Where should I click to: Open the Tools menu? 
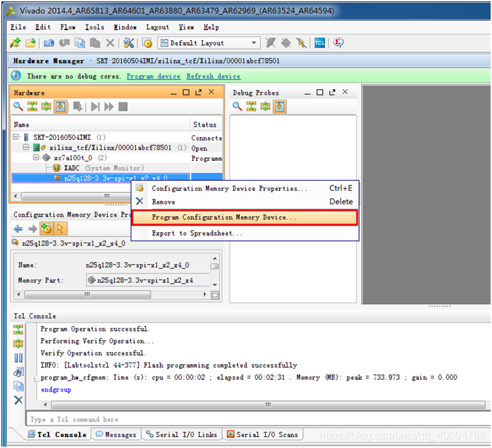point(95,27)
